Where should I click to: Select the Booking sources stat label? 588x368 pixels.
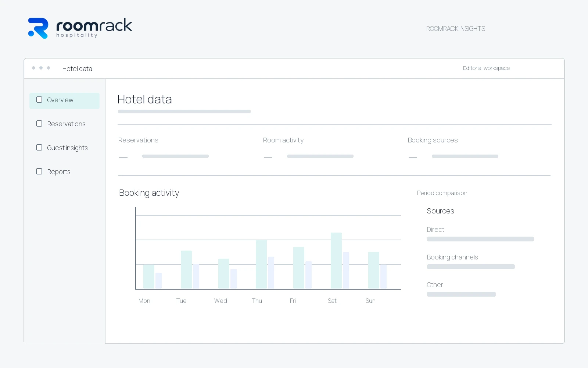(x=433, y=140)
